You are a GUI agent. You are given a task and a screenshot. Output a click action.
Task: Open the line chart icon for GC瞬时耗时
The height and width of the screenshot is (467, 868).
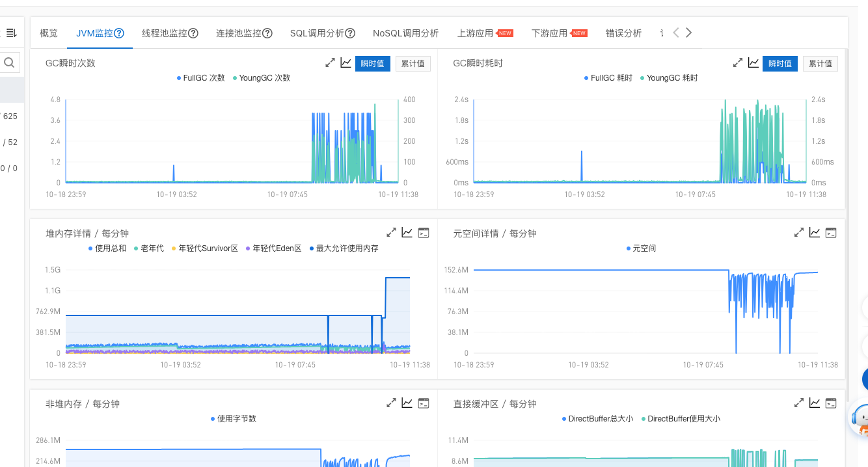[x=753, y=63]
